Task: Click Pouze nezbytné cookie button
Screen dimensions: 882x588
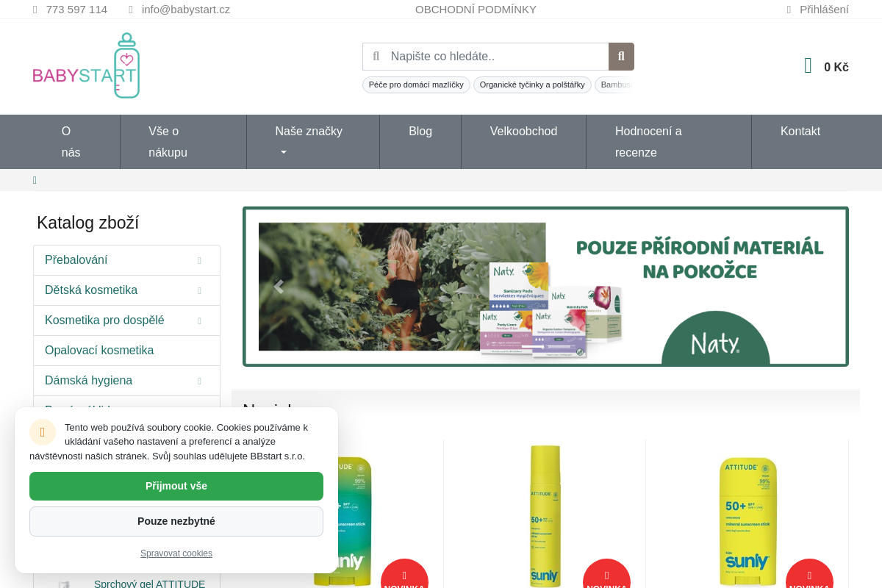Action: click(176, 521)
